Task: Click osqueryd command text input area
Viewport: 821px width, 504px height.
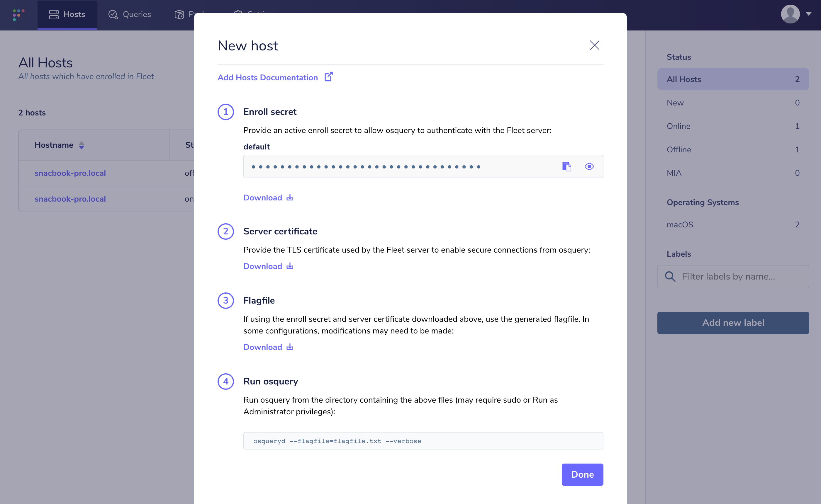Action: point(423,441)
